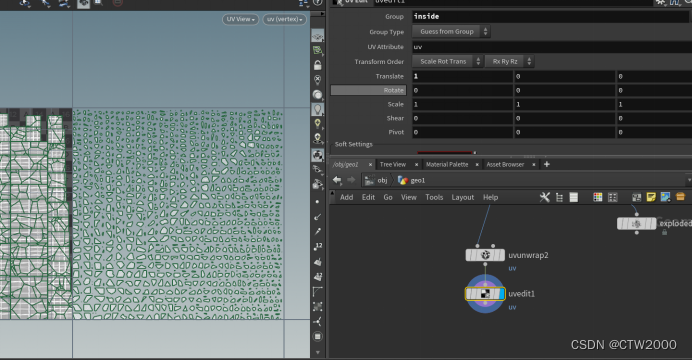
Task: Go forward with the network forward arrow
Action: pyautogui.click(x=351, y=180)
